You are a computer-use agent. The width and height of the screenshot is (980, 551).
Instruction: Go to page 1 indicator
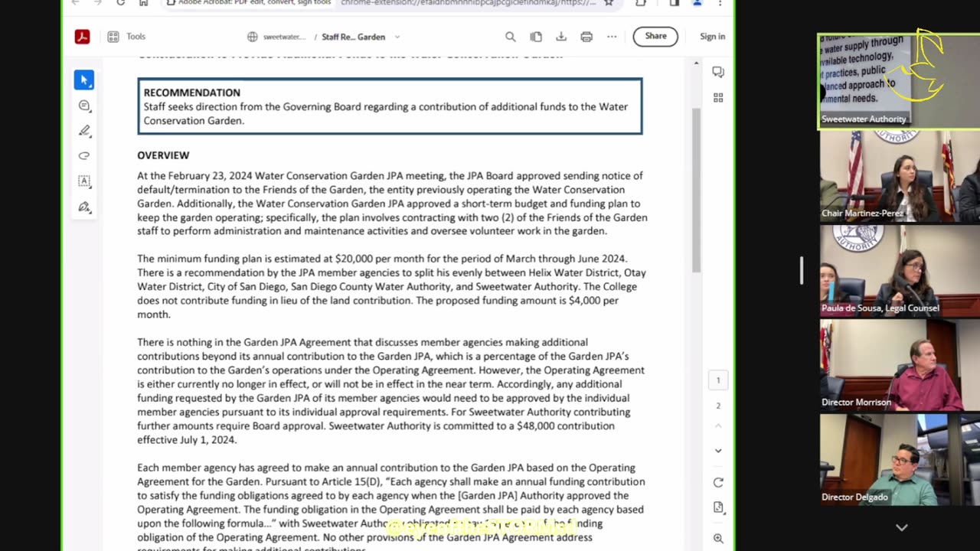point(718,380)
